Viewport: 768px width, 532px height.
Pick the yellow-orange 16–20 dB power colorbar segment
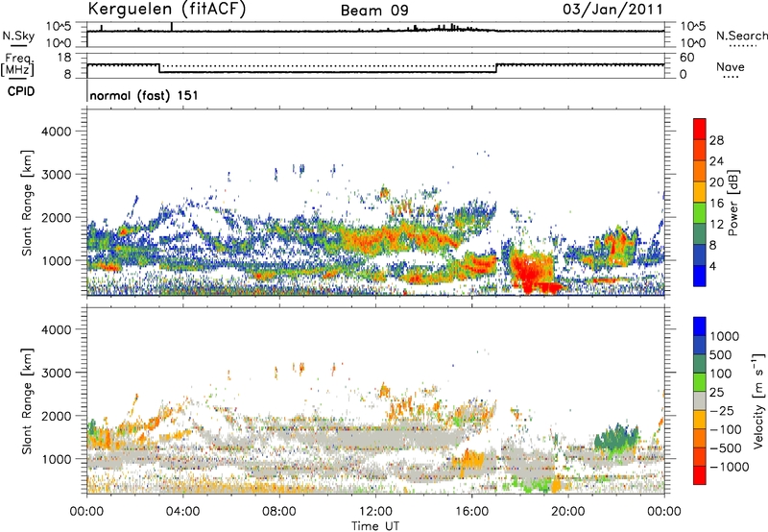pyautogui.click(x=700, y=192)
